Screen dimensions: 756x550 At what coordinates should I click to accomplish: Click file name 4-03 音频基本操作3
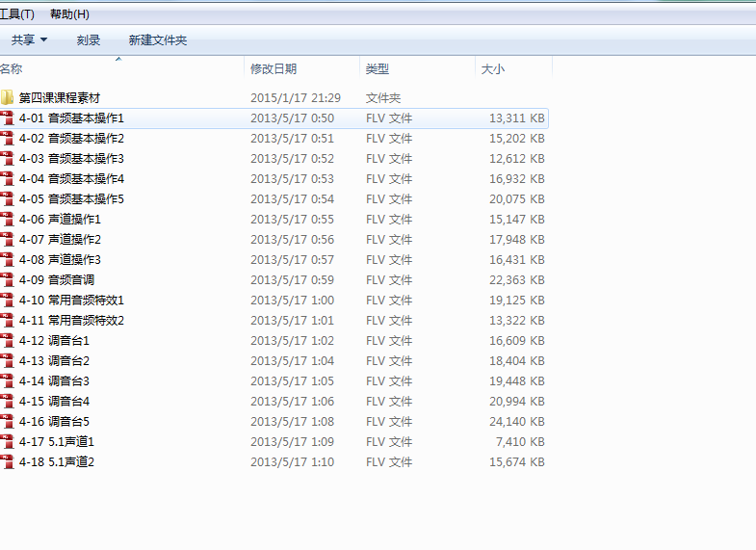pyautogui.click(x=71, y=159)
